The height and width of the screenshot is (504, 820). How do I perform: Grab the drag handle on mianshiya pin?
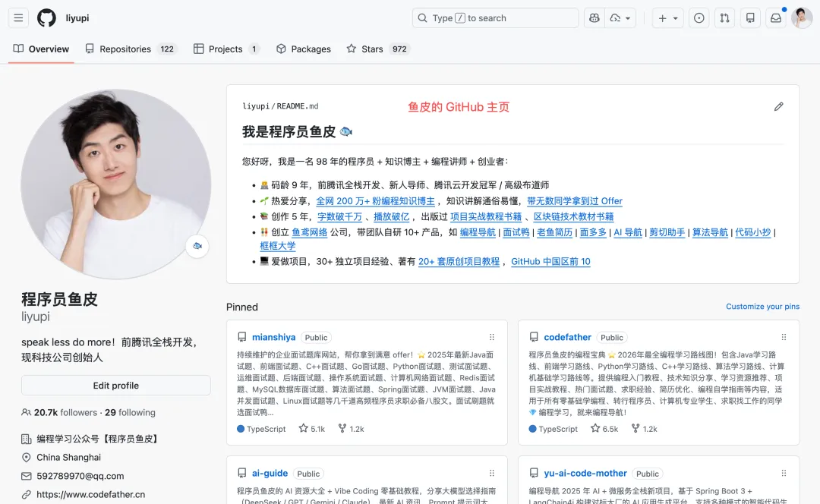tap(492, 337)
